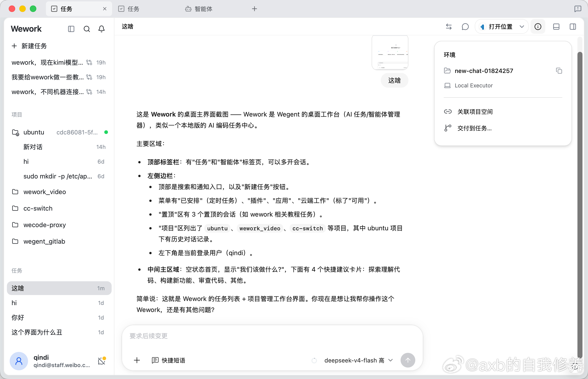588x379 pixels.
Task: Click the 这啥 conversation title header
Action: pyautogui.click(x=127, y=26)
